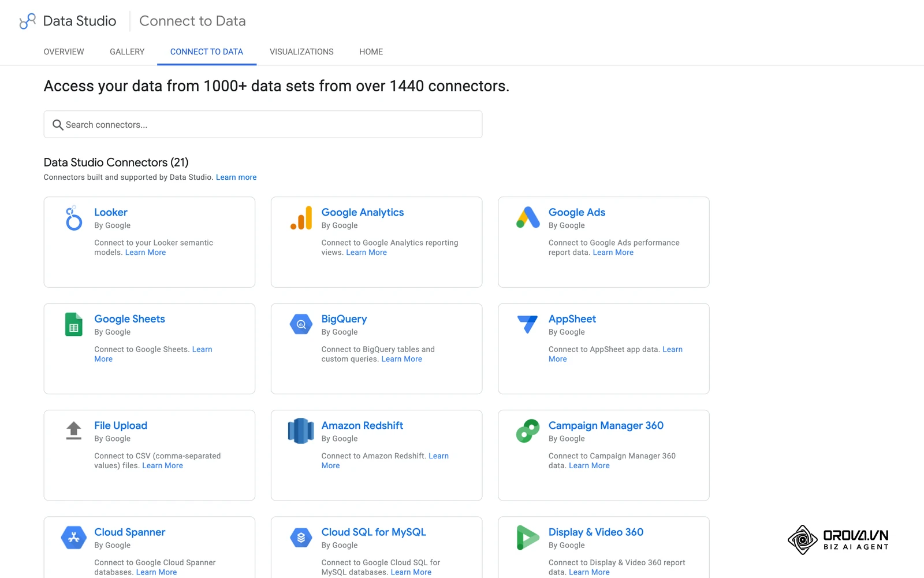Click Learn More in Cloud SQL card
924x578 pixels.
tap(411, 572)
